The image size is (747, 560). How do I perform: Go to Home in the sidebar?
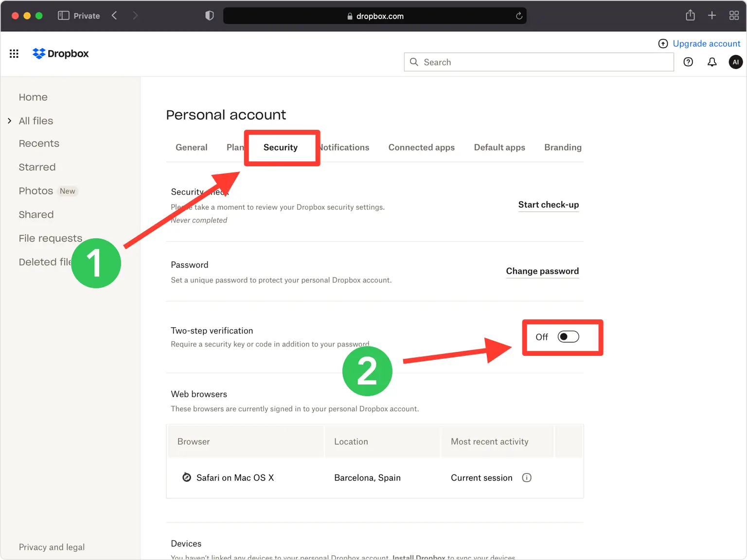coord(33,97)
